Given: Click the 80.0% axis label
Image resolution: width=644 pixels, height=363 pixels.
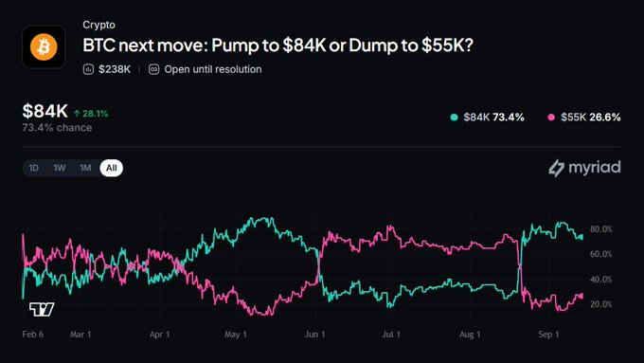Looking at the screenshot, I should coord(600,229).
